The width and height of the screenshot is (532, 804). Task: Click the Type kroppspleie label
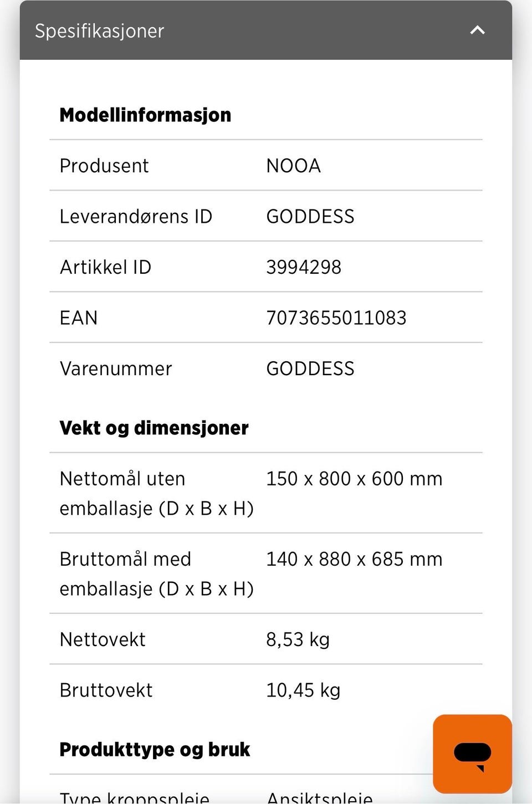[134, 798]
